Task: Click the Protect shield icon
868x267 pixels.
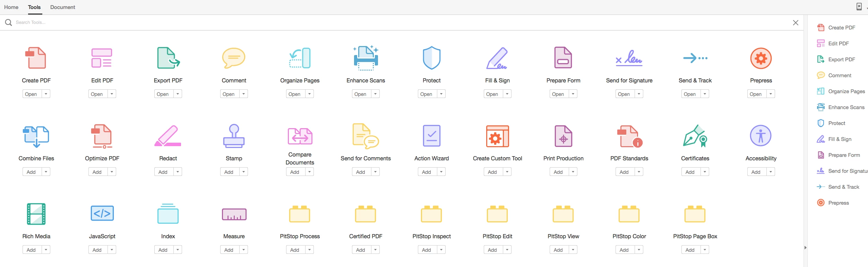Action: [432, 58]
